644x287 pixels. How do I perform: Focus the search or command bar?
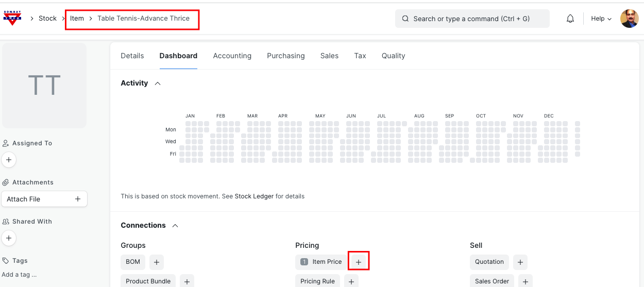tap(472, 19)
